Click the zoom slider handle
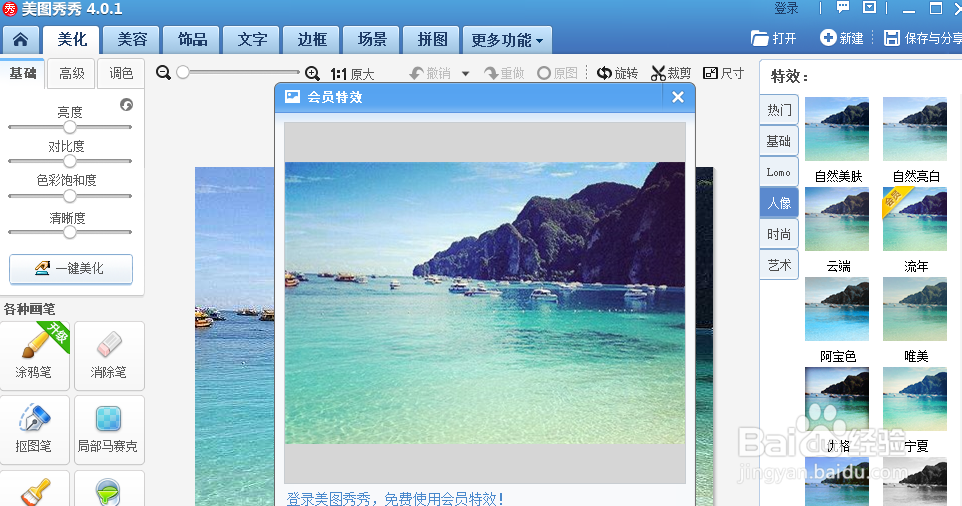The image size is (962, 506). coord(183,72)
